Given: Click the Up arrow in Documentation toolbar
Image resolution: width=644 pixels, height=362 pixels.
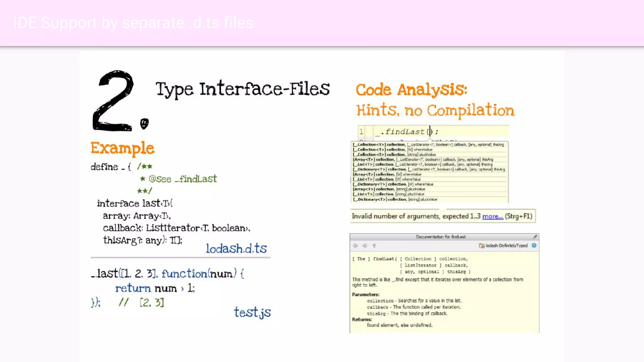Looking at the screenshot, I should 374,246.
